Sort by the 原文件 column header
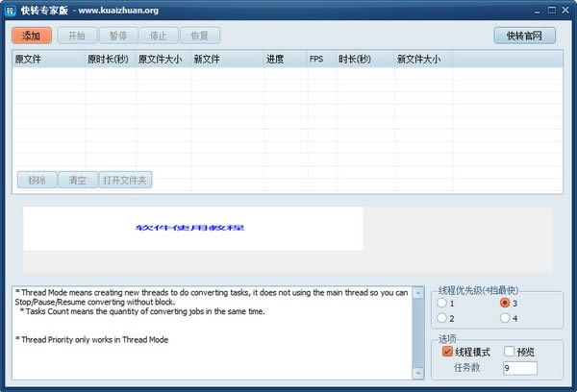This screenshot has height=392, width=577. click(x=49, y=59)
